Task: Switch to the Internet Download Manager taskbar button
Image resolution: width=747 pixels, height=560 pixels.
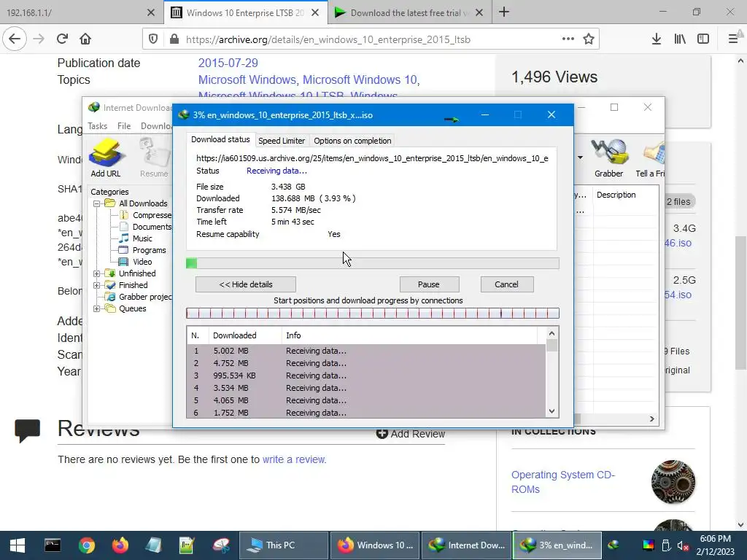Action: tap(466, 545)
